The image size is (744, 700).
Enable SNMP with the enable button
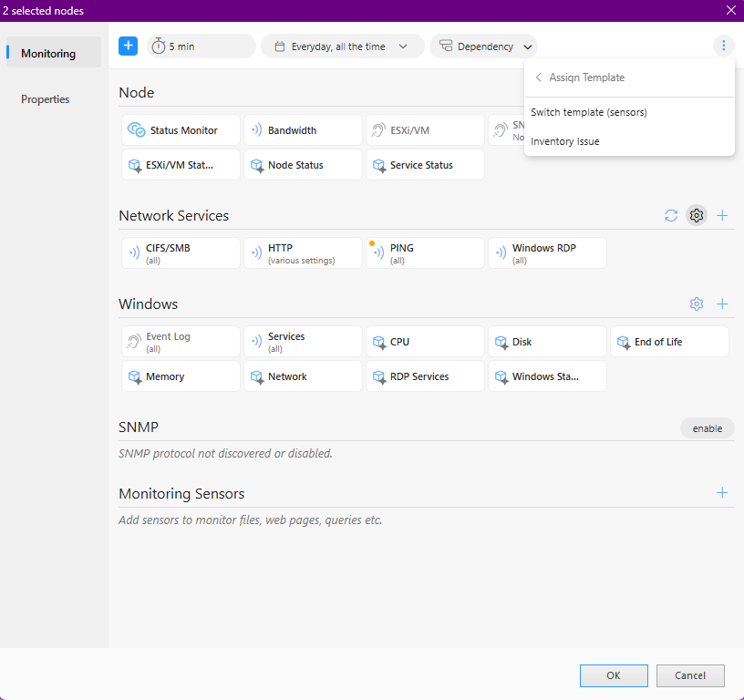[707, 428]
